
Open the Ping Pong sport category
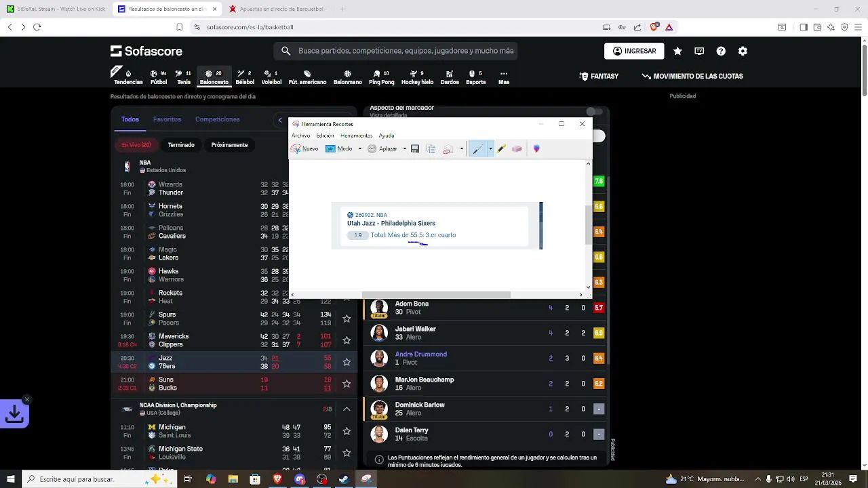click(381, 77)
